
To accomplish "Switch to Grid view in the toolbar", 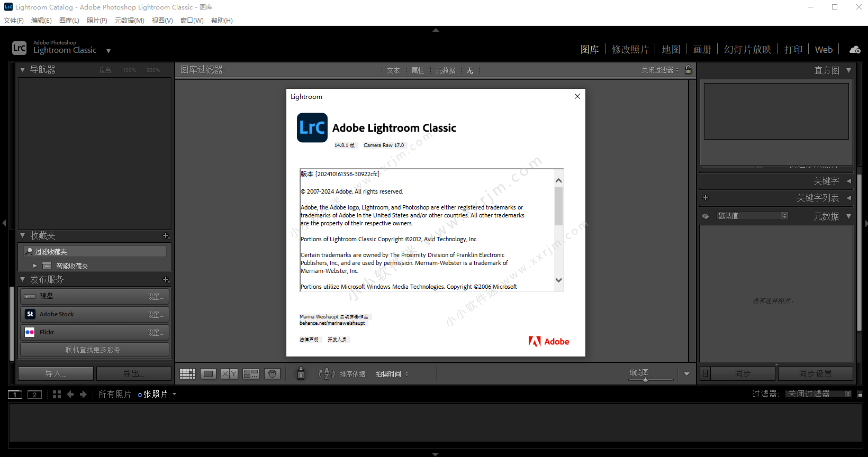I will coord(187,374).
